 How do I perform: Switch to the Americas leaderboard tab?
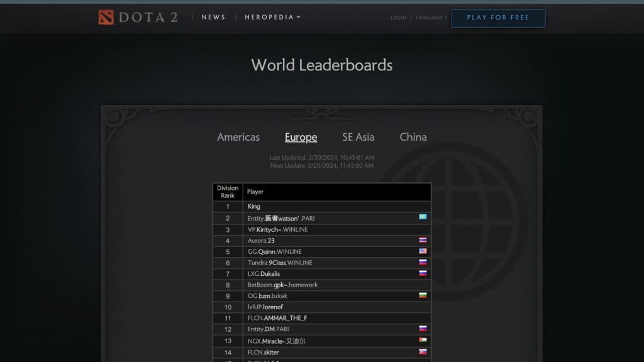[x=238, y=136]
